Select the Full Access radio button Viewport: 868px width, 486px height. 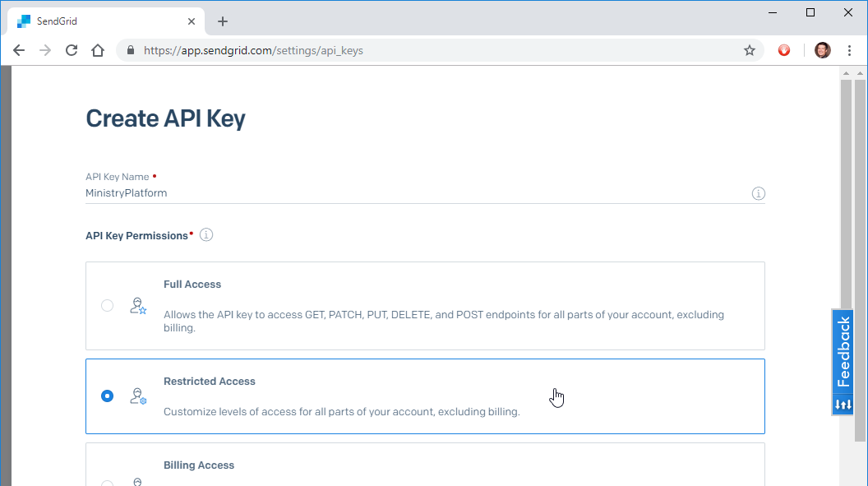107,304
